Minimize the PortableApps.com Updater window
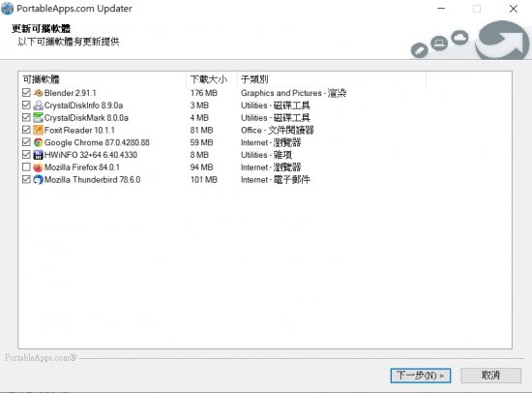This screenshot has width=532, height=393. tap(441, 9)
